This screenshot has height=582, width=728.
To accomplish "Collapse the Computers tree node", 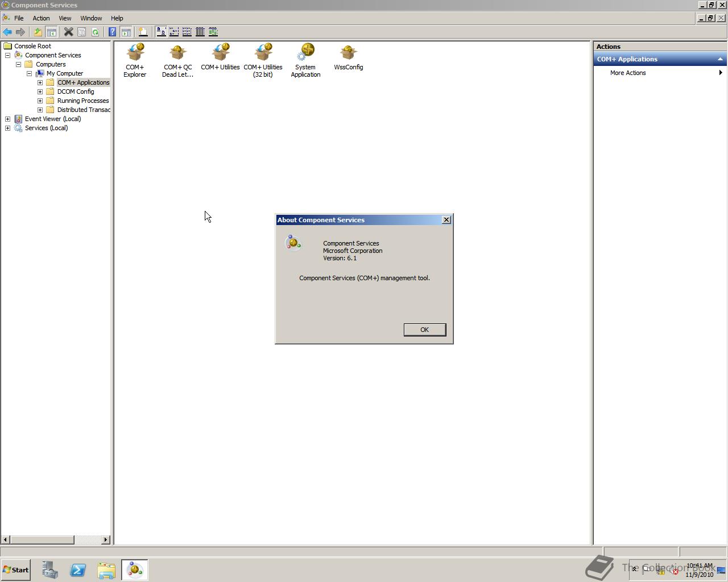I will [x=19, y=64].
